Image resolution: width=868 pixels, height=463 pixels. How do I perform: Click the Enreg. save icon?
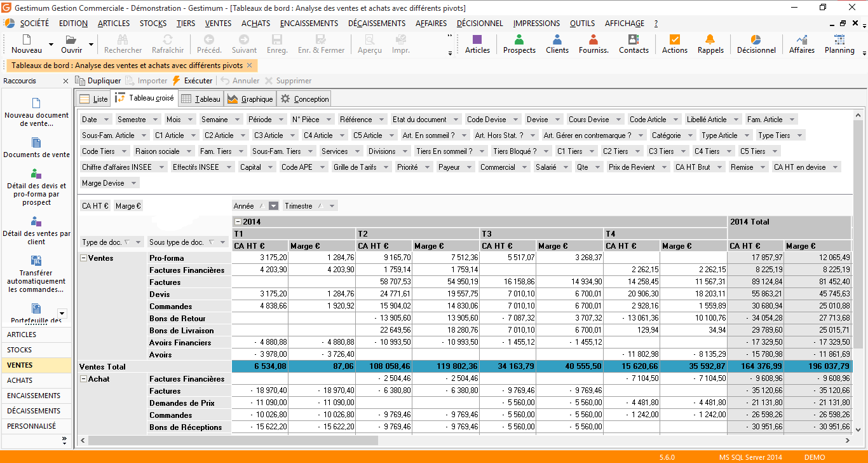pos(277,39)
